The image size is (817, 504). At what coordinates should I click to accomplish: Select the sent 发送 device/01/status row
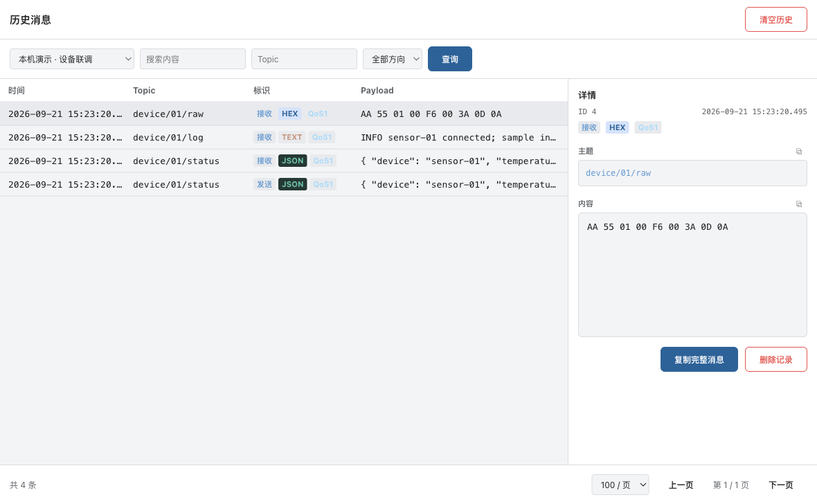(x=284, y=185)
